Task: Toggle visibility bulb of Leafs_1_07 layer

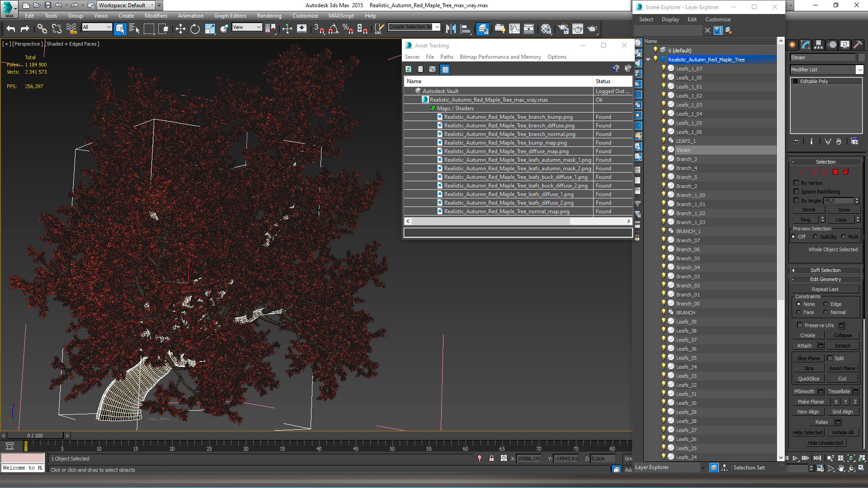Action: (x=664, y=68)
